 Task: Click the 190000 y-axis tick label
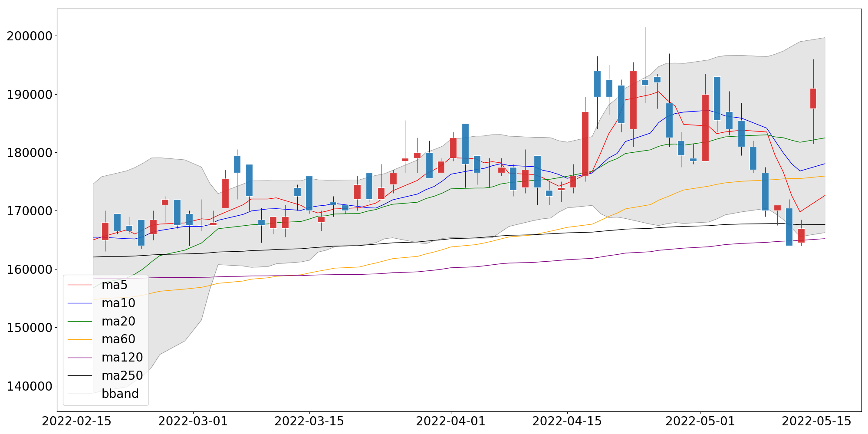tap(30, 95)
